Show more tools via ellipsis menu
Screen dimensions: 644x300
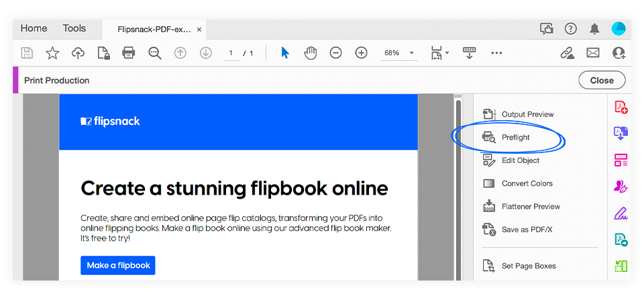tap(496, 53)
